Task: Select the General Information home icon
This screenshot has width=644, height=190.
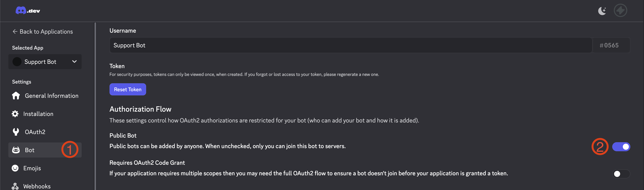Action: 16,96
